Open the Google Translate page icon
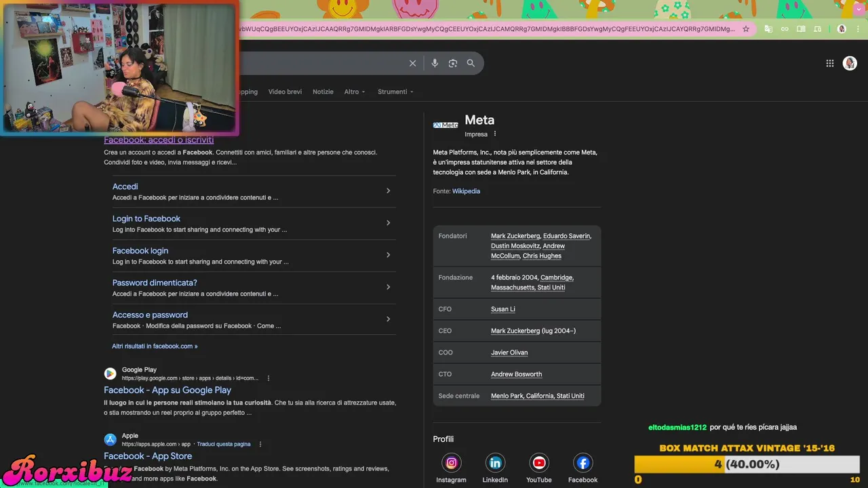Viewport: 868px width, 488px height. pos(768,29)
